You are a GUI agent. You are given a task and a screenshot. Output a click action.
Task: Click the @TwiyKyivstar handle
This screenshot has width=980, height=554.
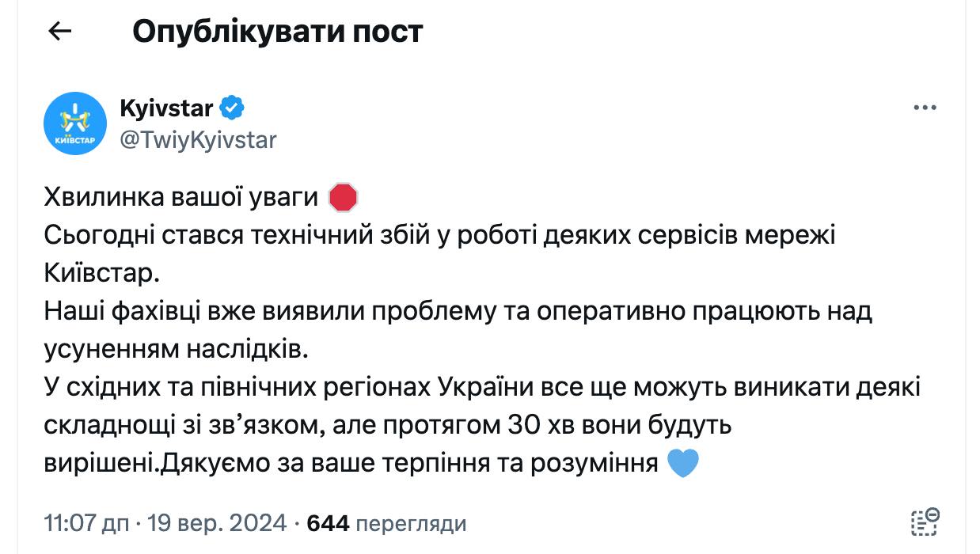coord(198,140)
